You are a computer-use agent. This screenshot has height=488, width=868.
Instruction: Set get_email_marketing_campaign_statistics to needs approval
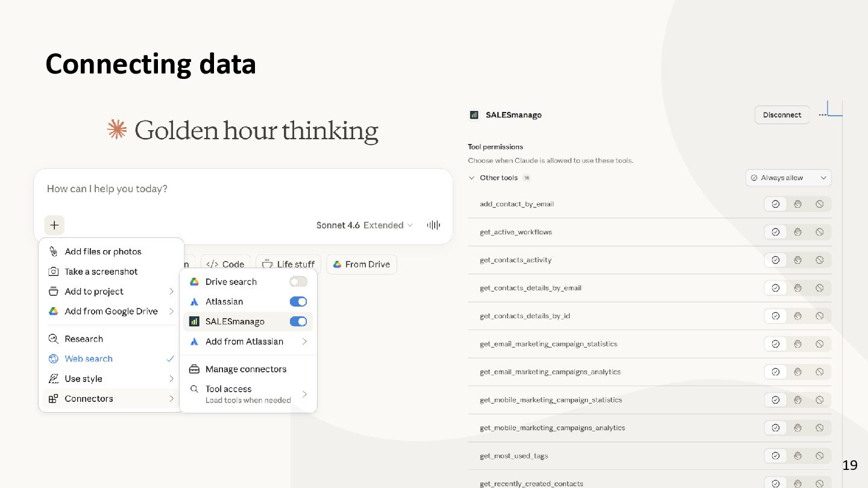pyautogui.click(x=797, y=344)
